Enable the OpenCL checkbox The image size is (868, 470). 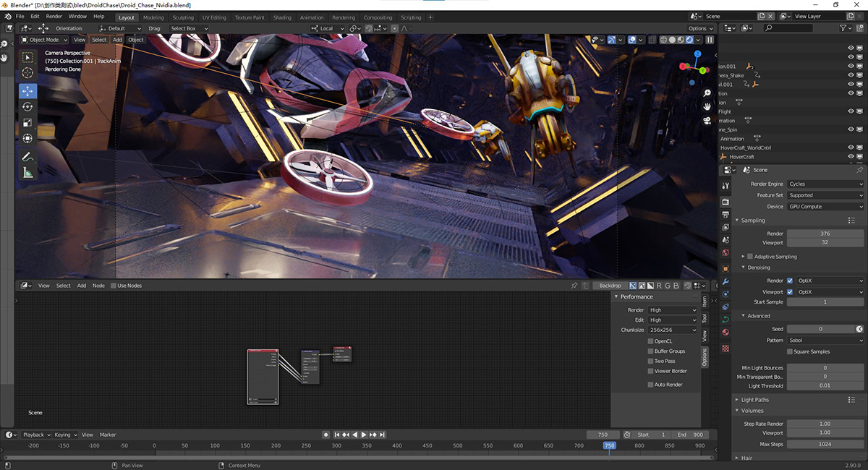[x=650, y=341]
